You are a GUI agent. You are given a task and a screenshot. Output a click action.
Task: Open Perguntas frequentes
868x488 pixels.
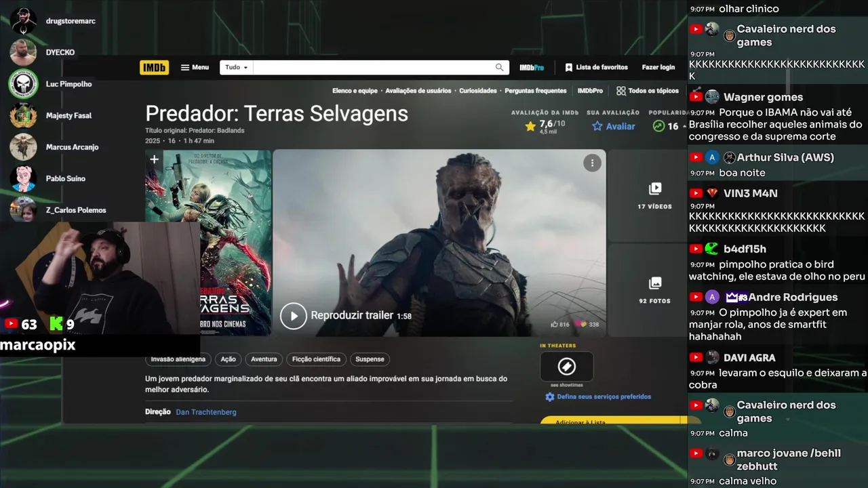tap(536, 91)
